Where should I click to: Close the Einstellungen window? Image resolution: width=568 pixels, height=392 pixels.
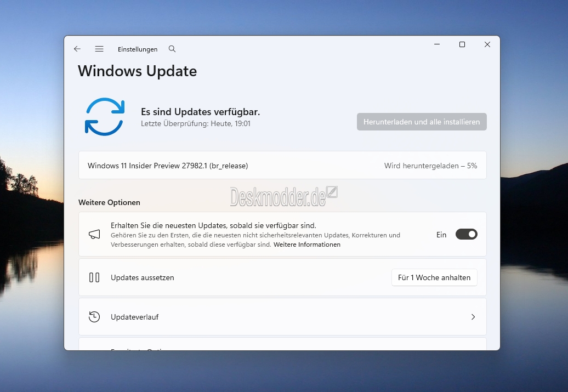pyautogui.click(x=487, y=44)
